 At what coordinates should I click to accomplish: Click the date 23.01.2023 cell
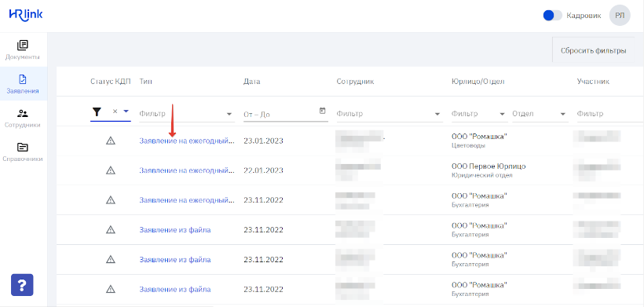[263, 141]
